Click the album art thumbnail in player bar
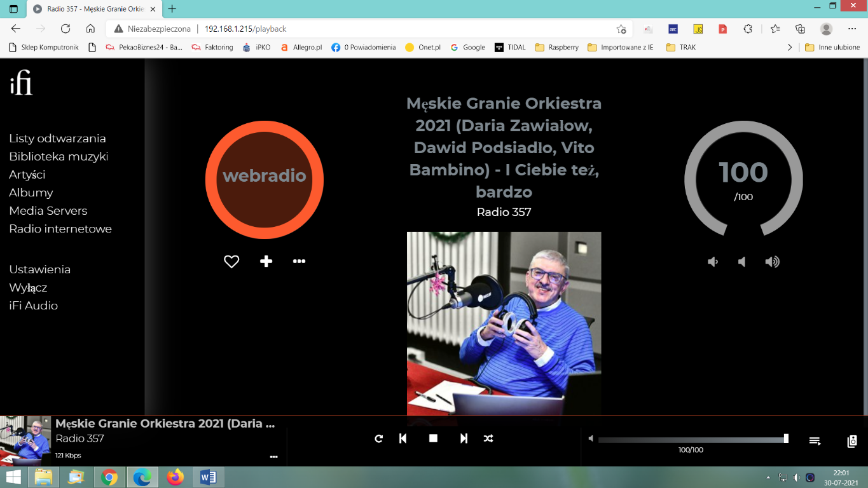The width and height of the screenshot is (868, 488). [x=25, y=441]
